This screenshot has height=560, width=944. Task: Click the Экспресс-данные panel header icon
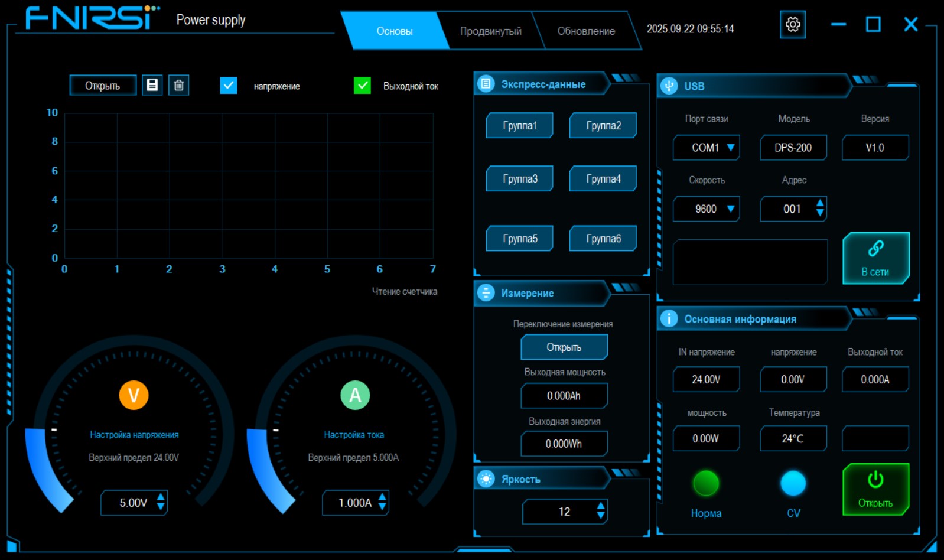pos(486,84)
